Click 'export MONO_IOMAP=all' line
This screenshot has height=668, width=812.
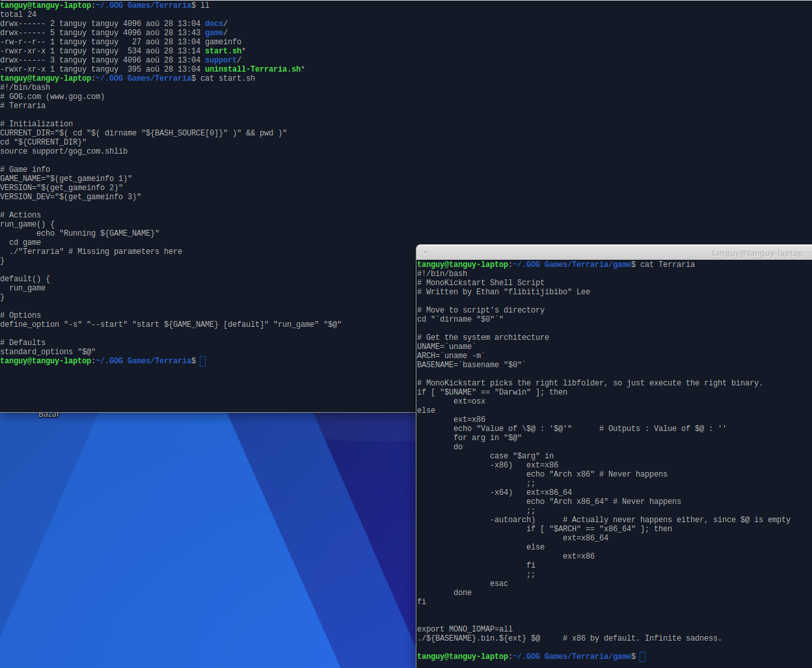click(x=465, y=629)
